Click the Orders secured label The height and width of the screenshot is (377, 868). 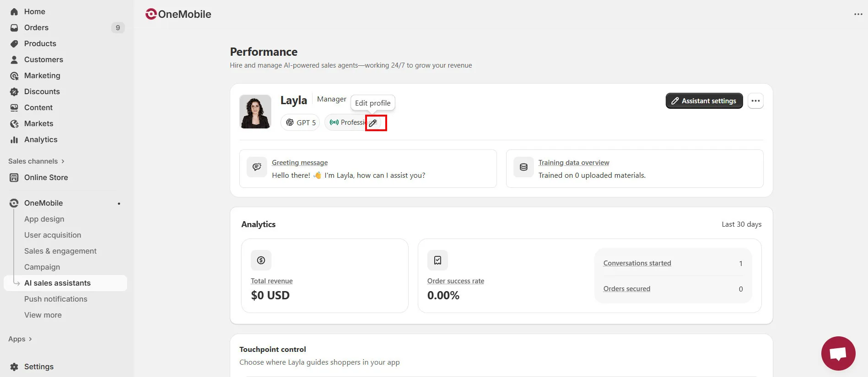pos(627,289)
